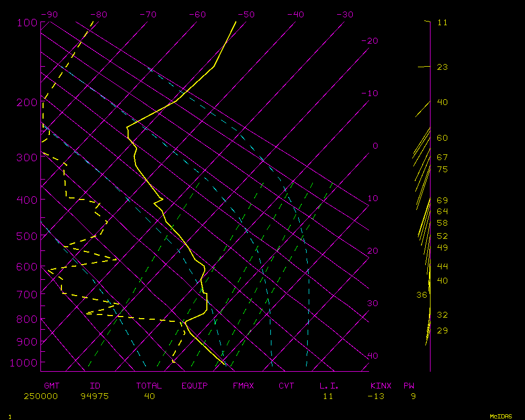This screenshot has height=420, width=525.
Task: Click the EQUIP header label
Action: [x=195, y=386]
